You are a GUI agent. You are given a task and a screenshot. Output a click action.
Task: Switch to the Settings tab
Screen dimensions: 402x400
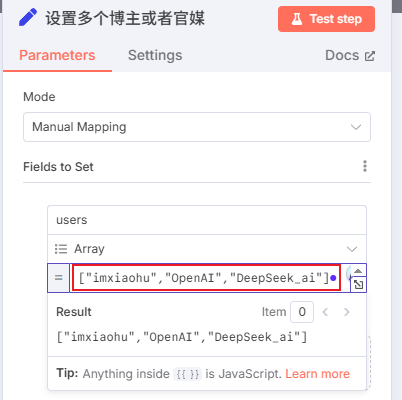click(155, 55)
